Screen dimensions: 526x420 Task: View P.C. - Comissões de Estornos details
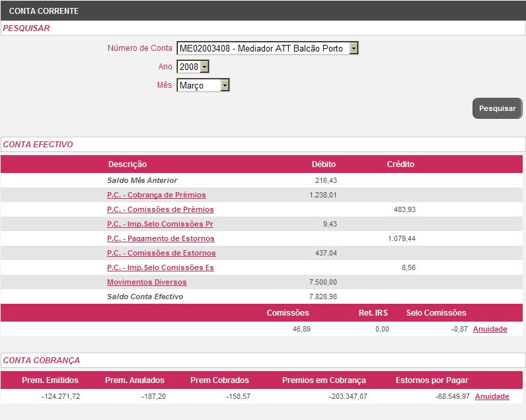(x=161, y=253)
